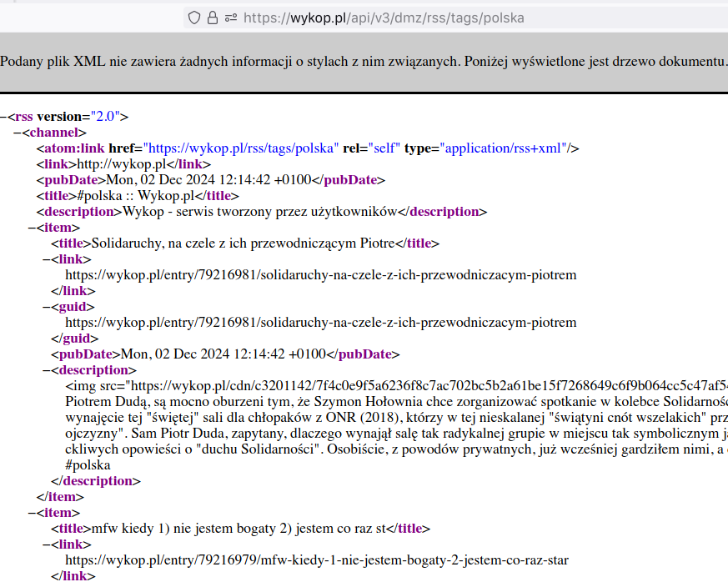Click the padlock site security icon

coord(212,18)
